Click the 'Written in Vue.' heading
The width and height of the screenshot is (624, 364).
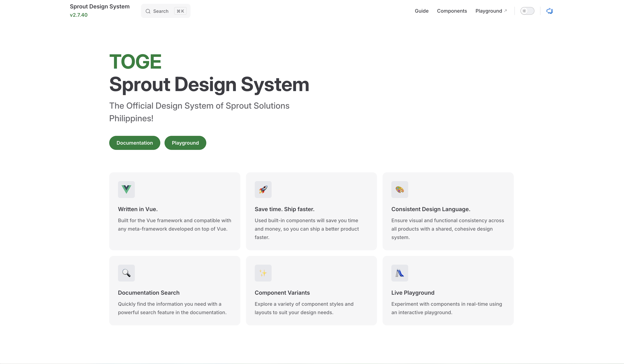coord(138,209)
